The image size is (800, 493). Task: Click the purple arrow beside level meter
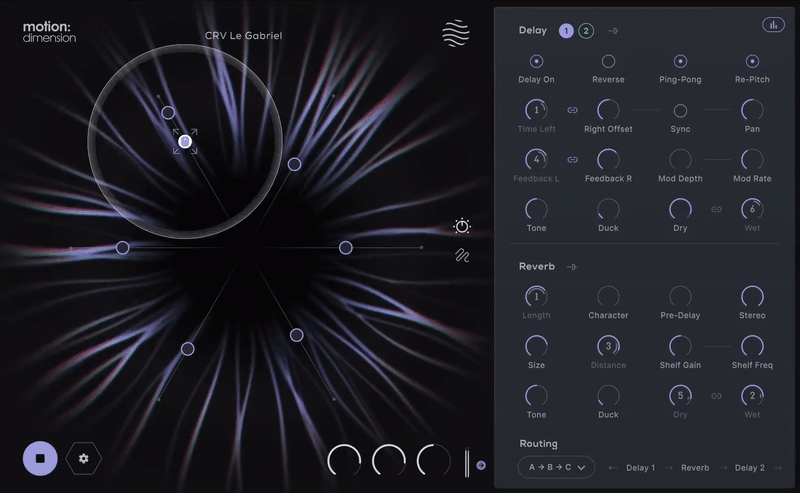click(481, 465)
